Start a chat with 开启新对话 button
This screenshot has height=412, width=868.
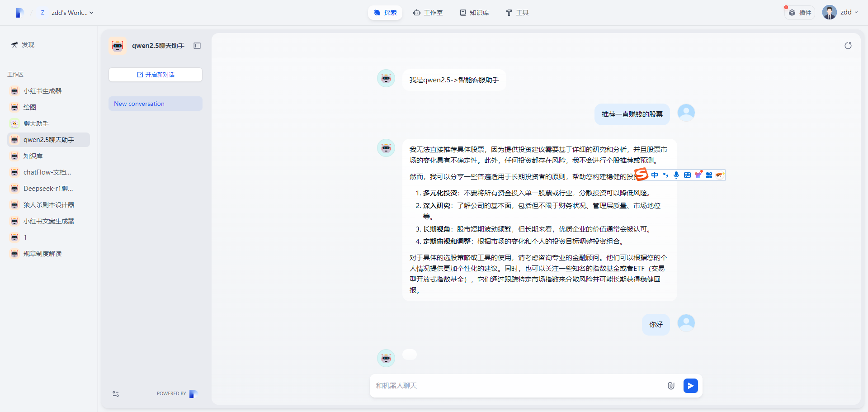[x=155, y=75]
